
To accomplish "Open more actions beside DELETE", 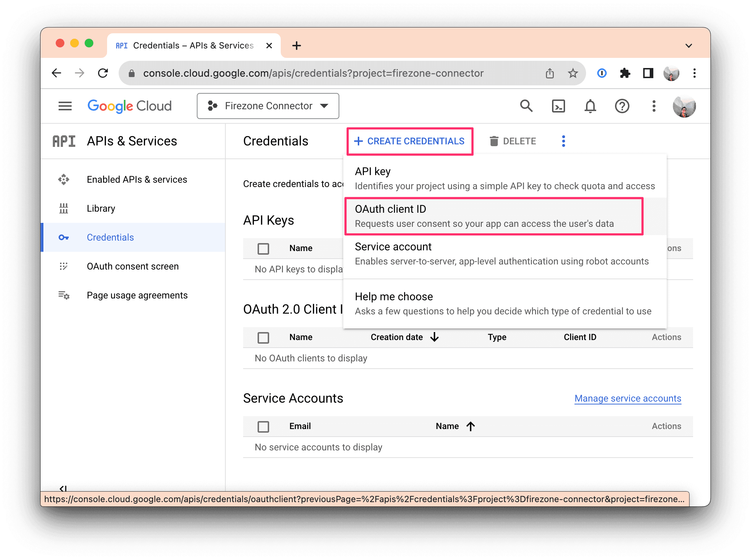I will [563, 141].
